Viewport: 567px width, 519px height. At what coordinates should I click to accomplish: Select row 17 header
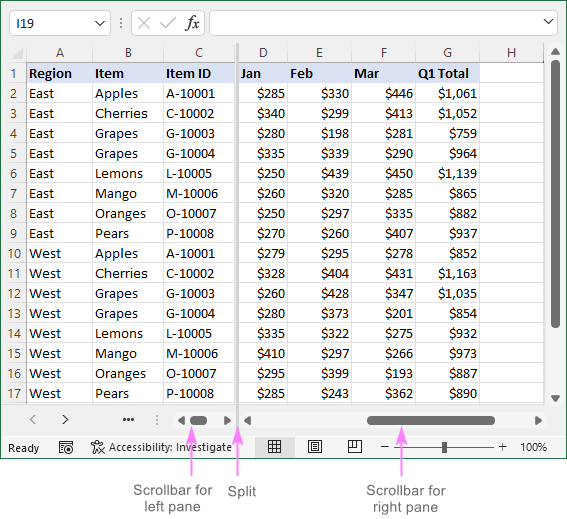point(13,393)
